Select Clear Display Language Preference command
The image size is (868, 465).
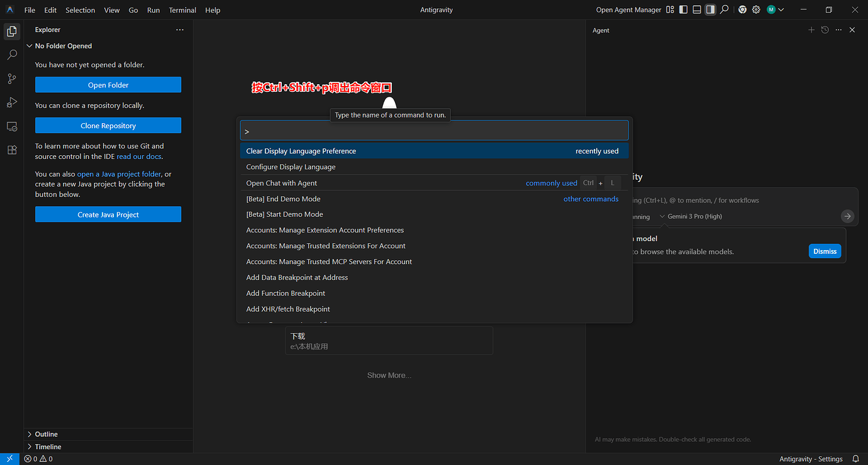434,151
